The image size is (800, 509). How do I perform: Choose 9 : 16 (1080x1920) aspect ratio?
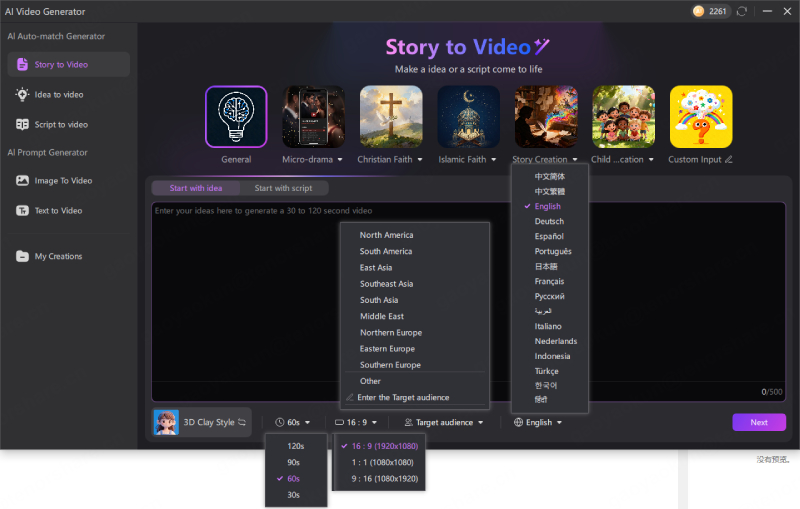click(x=384, y=479)
